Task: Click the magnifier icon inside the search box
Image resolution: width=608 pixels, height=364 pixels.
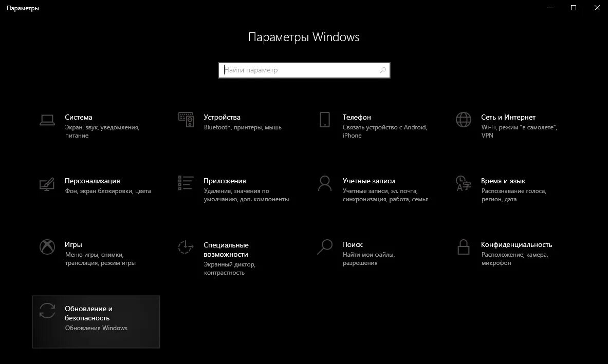Action: (383, 70)
